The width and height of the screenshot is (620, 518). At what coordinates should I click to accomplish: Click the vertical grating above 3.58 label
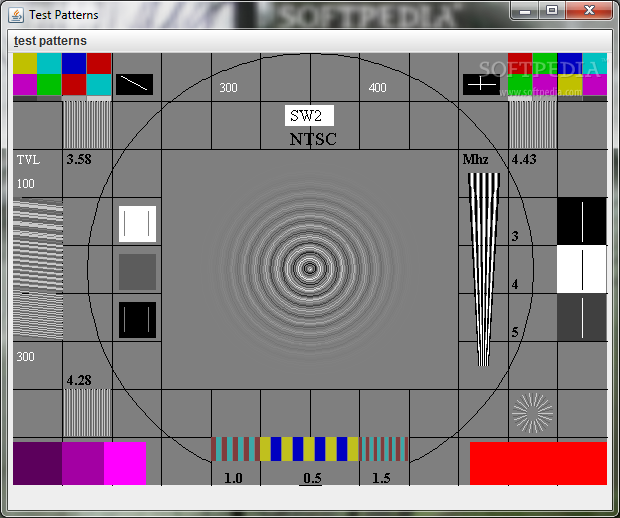click(87, 125)
